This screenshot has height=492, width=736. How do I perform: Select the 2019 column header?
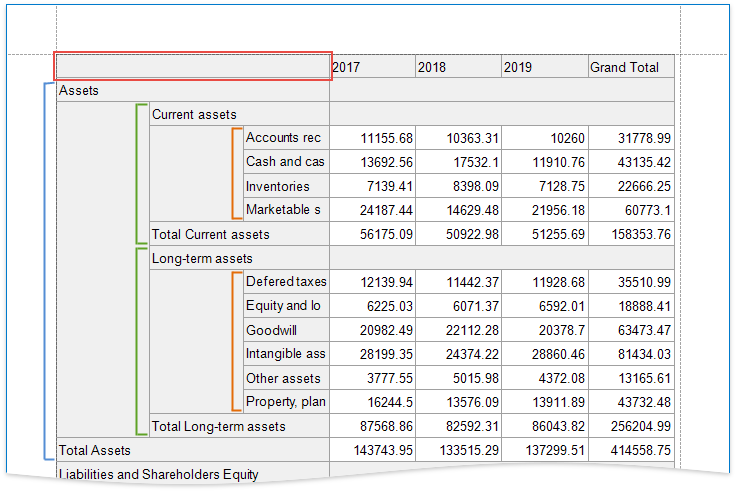[544, 67]
